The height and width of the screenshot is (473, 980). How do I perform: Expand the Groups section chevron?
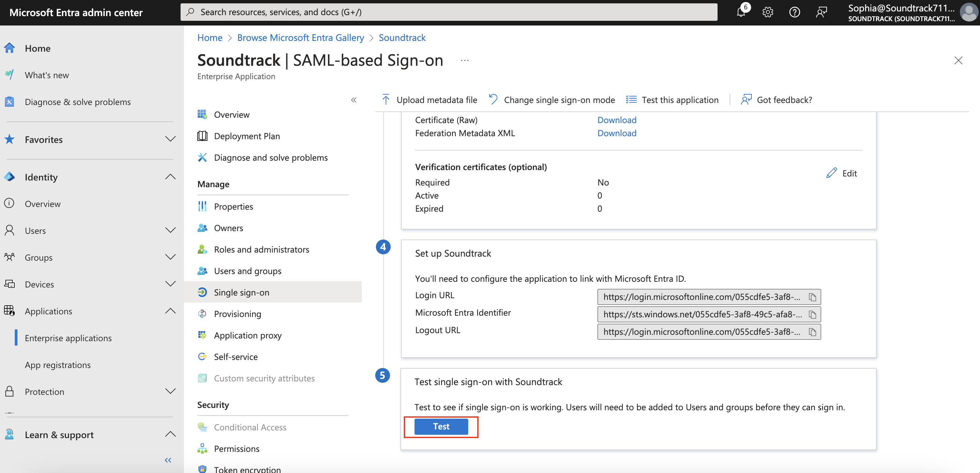point(170,257)
